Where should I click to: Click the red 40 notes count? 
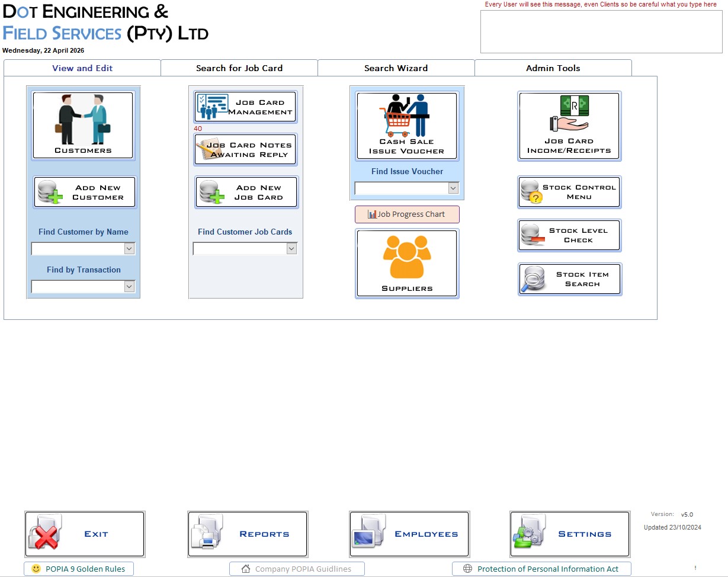pos(198,129)
